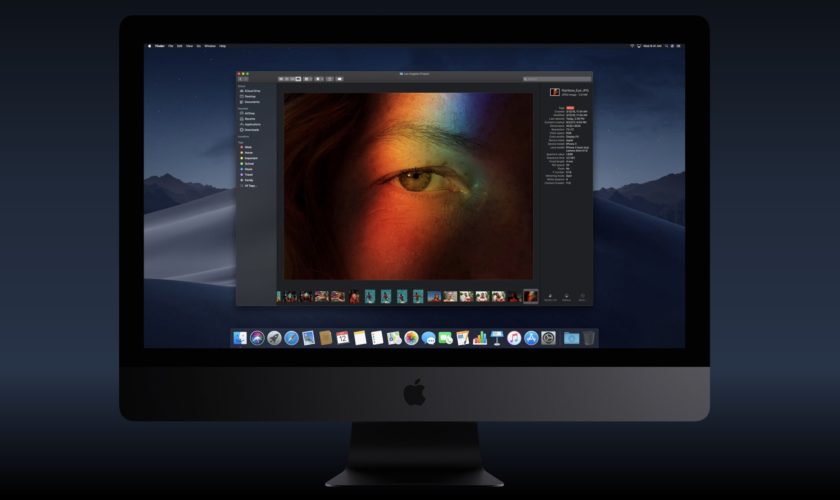The height and width of the screenshot is (500, 840).
Task: Click Rotate Left quick action
Action: point(550,297)
